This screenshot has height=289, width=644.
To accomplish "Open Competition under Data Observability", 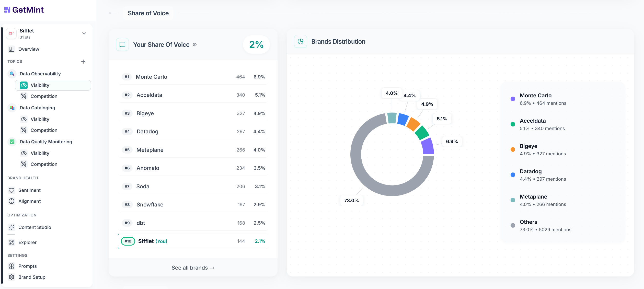I will (44, 96).
